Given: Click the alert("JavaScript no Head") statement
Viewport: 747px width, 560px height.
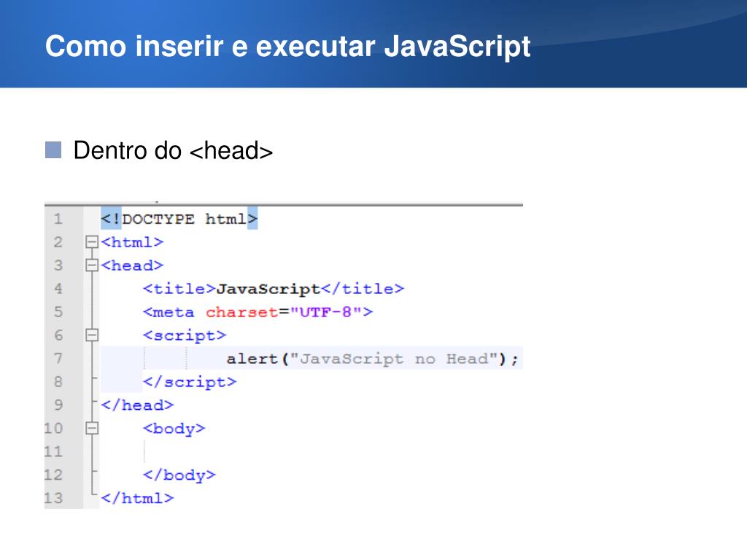Looking at the screenshot, I should [372, 359].
